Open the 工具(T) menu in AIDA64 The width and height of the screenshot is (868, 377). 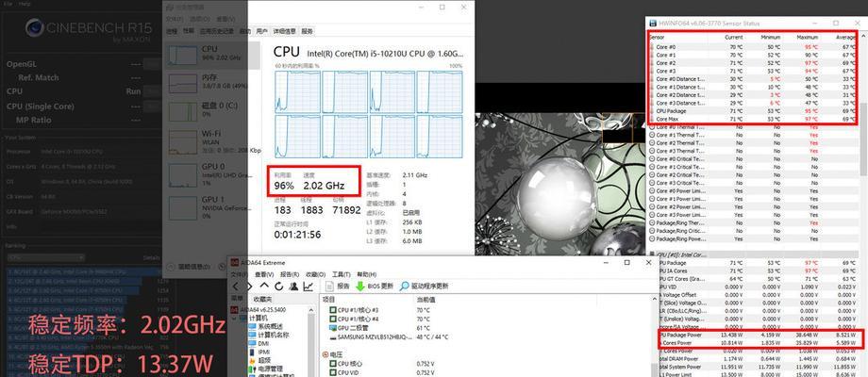click(341, 274)
